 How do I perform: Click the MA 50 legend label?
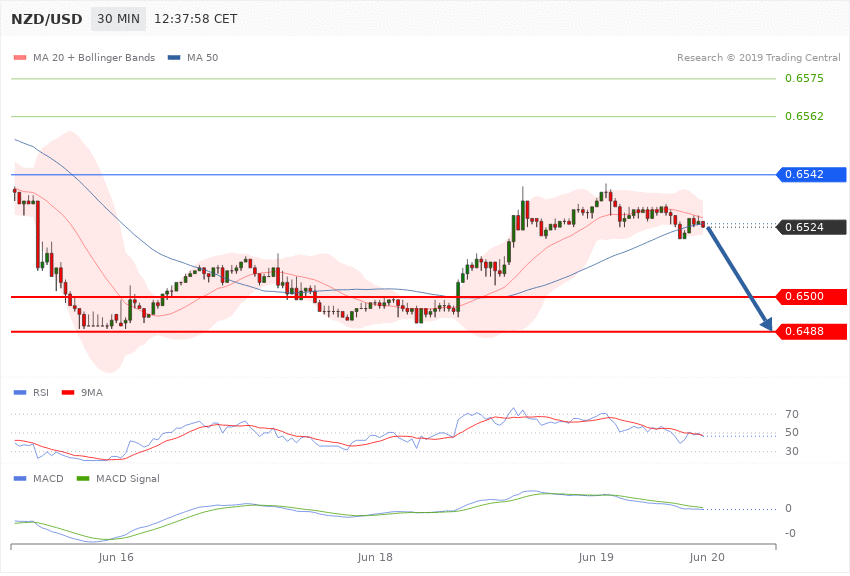pos(202,57)
